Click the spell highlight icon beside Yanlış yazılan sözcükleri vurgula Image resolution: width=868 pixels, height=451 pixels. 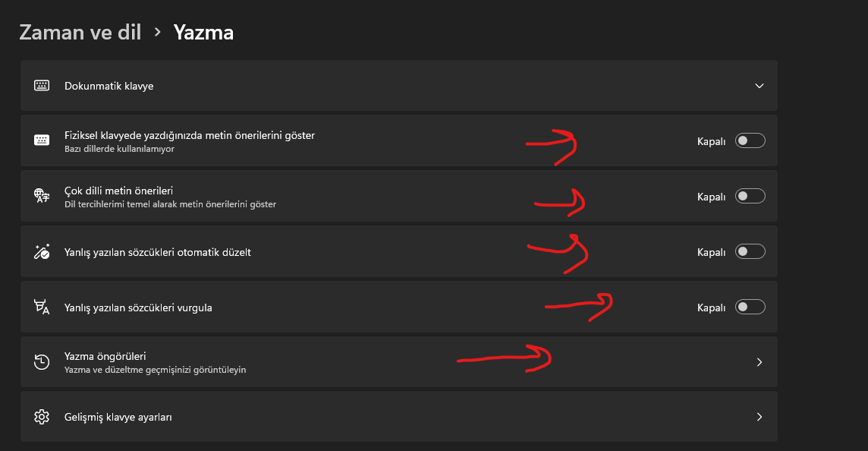pyautogui.click(x=42, y=307)
